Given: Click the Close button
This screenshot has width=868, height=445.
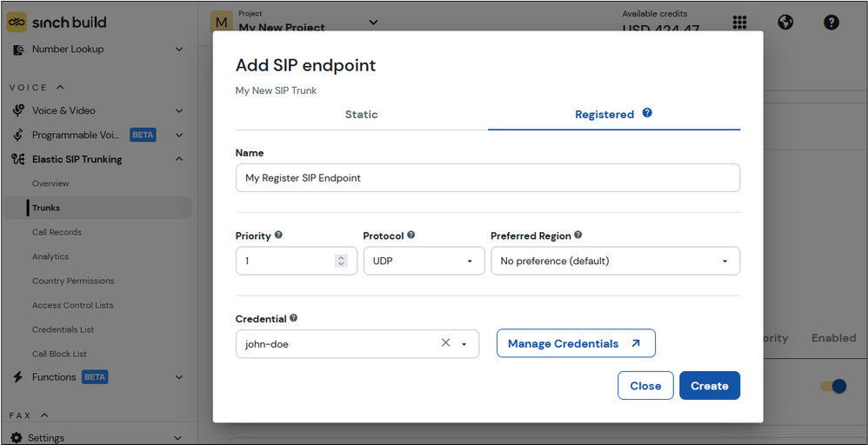Looking at the screenshot, I should [645, 386].
